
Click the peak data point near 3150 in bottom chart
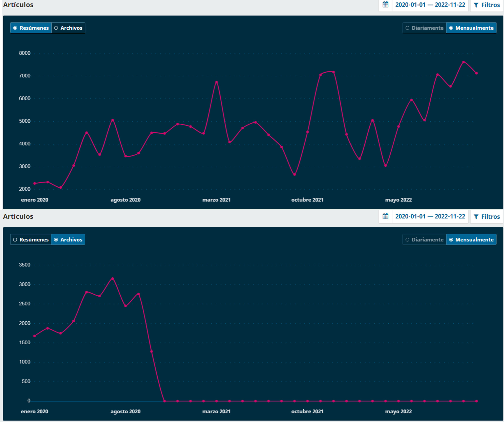113,279
